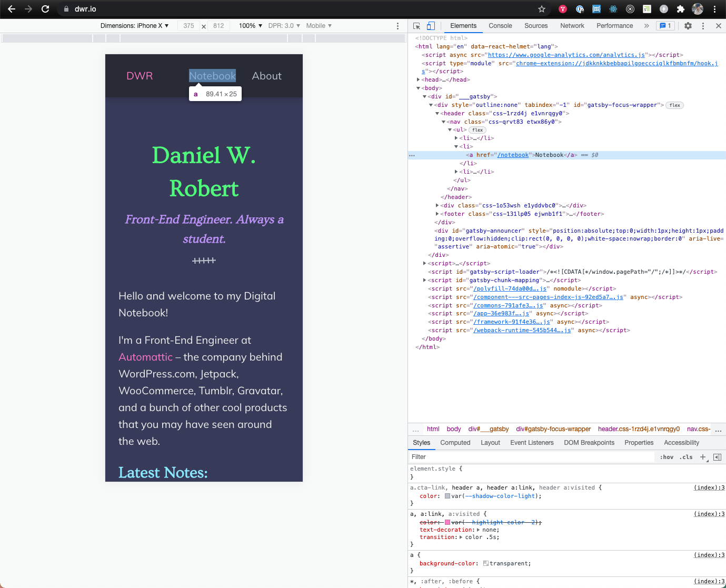This screenshot has width=726, height=588.
Task: Open device toolbar more options menu
Action: 397,26
